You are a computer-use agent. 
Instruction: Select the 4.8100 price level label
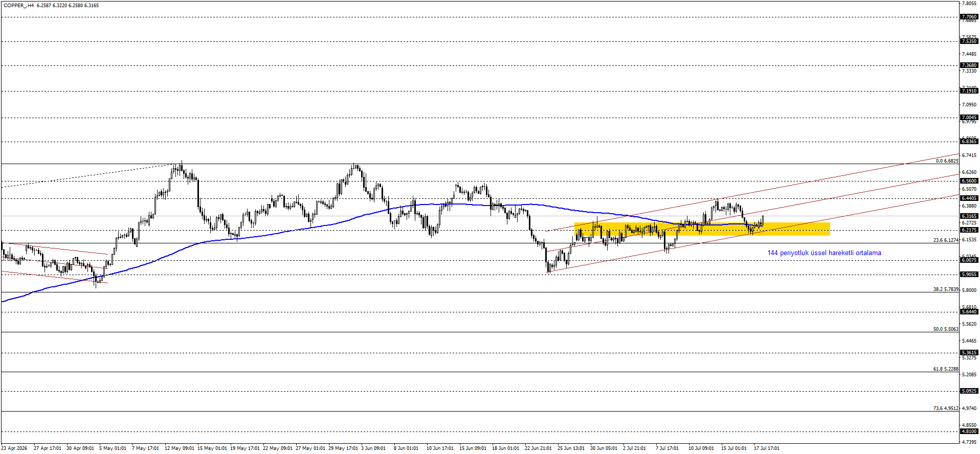969,432
